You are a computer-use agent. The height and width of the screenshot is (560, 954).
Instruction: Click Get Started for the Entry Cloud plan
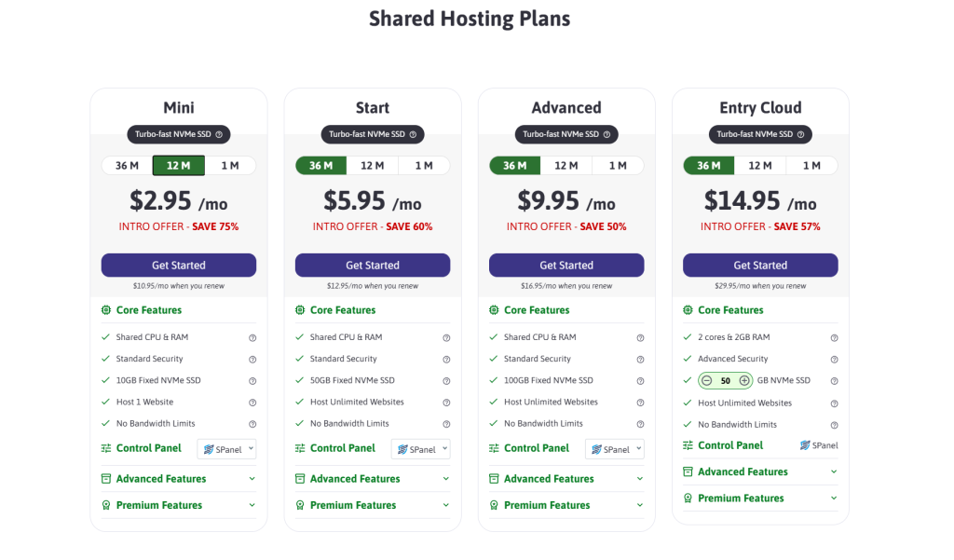click(760, 266)
